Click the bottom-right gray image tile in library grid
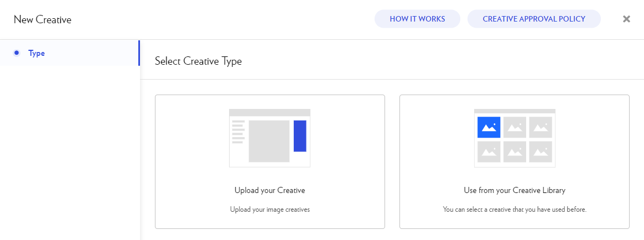The height and width of the screenshot is (240, 644). 541,152
